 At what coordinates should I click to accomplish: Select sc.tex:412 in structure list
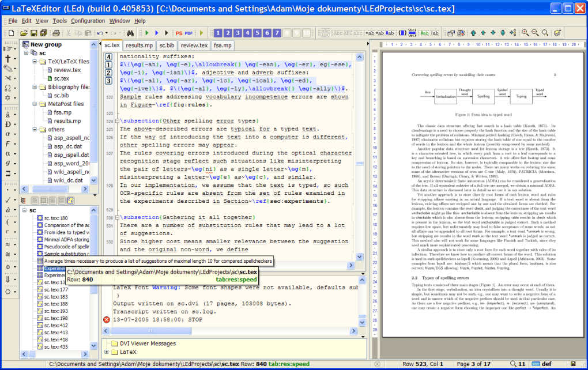(56, 326)
